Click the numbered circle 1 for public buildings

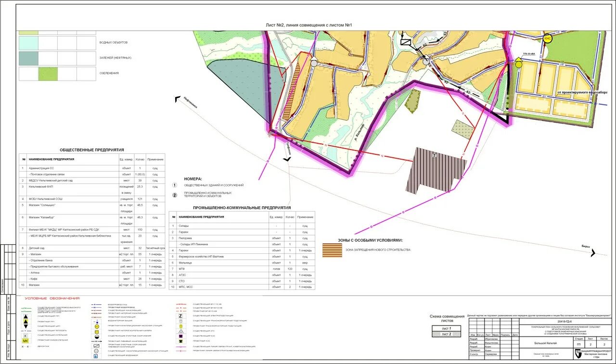coord(175,185)
